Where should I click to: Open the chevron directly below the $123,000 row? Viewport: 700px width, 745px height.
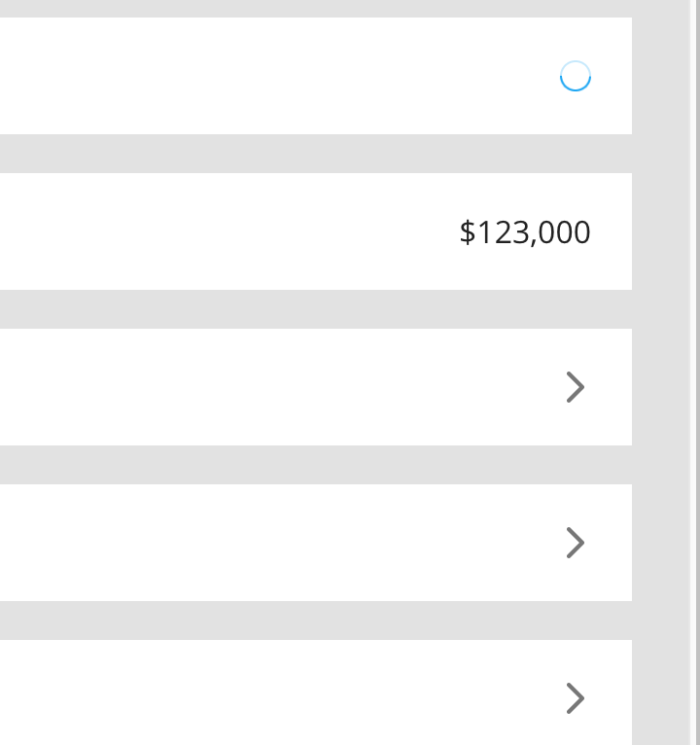point(576,387)
